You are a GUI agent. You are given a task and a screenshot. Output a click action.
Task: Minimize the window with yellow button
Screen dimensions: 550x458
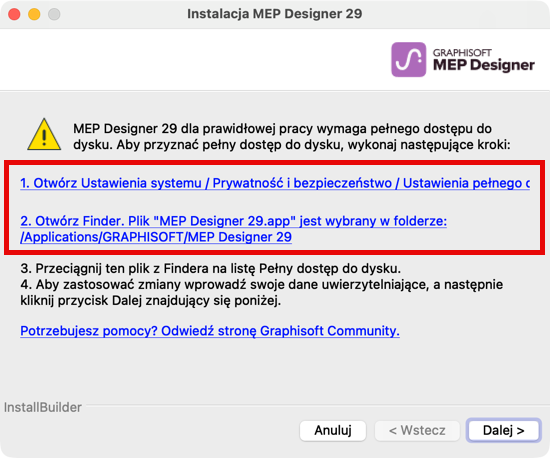[x=34, y=14]
